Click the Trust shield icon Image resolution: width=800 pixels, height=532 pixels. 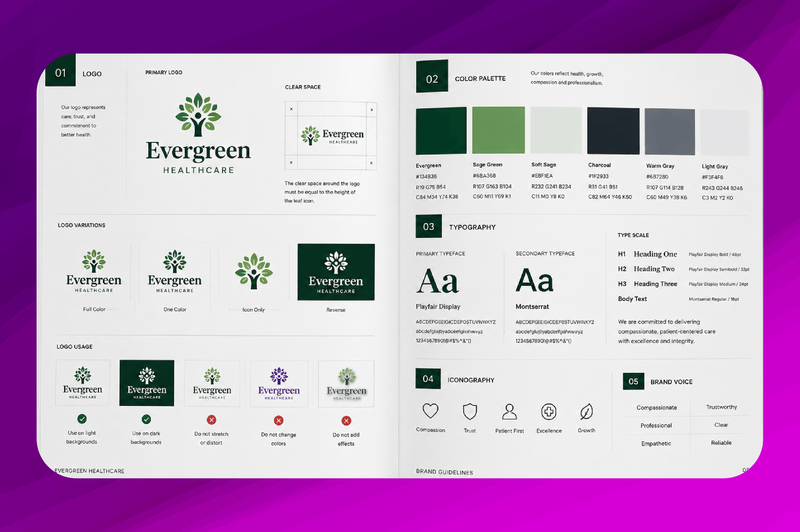[x=469, y=411]
